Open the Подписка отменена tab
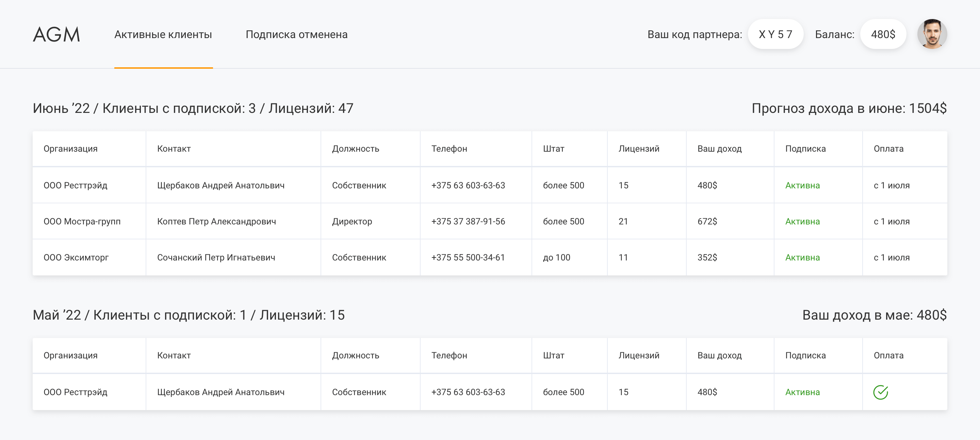 [x=296, y=35]
